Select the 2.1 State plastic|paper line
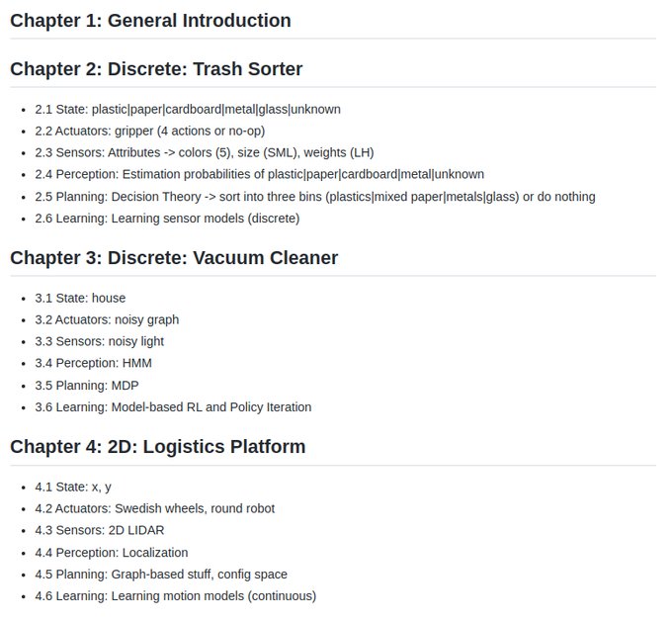Viewport: 672px width, 621px height. (x=188, y=110)
